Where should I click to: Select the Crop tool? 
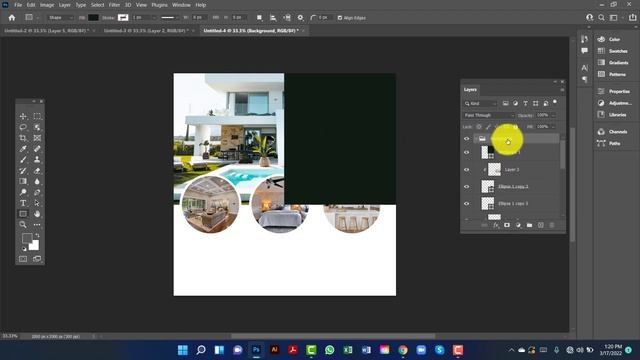point(23,138)
